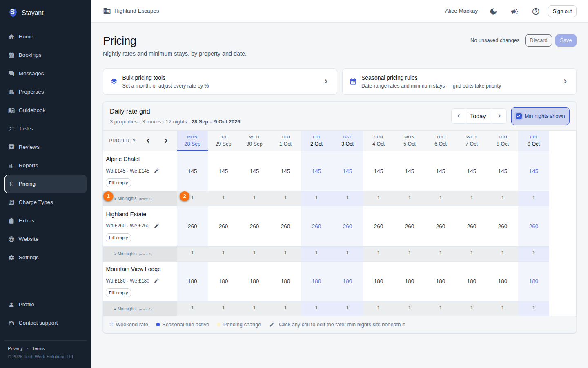Edit Mountain View Lodge rates pencil

tap(156, 280)
